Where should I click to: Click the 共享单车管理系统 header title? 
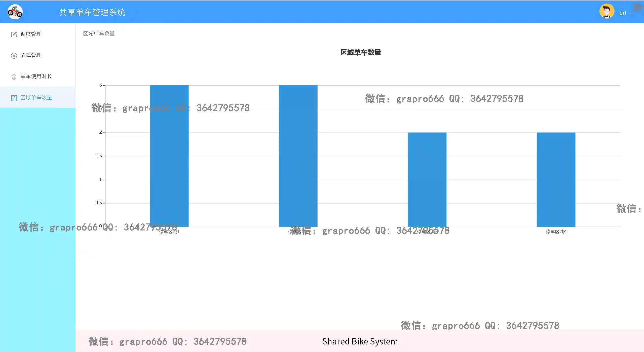92,12
